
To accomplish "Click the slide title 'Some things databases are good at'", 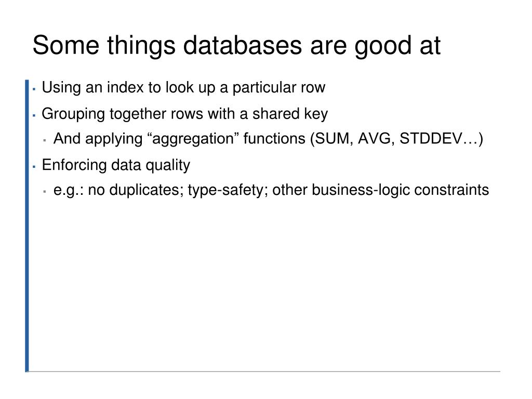I will tap(236, 46).
